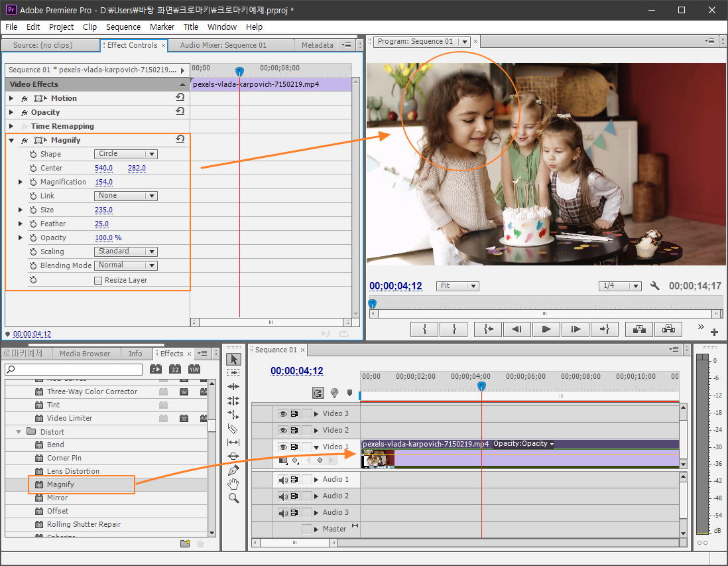Open the Fit zoom level dropdown
Viewport: 728px width, 566px height.
click(457, 286)
